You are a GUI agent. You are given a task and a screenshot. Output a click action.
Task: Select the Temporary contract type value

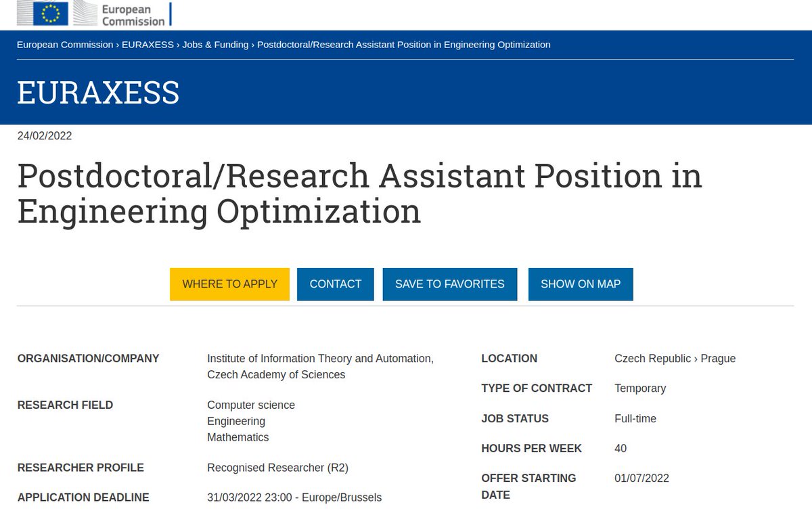click(640, 388)
